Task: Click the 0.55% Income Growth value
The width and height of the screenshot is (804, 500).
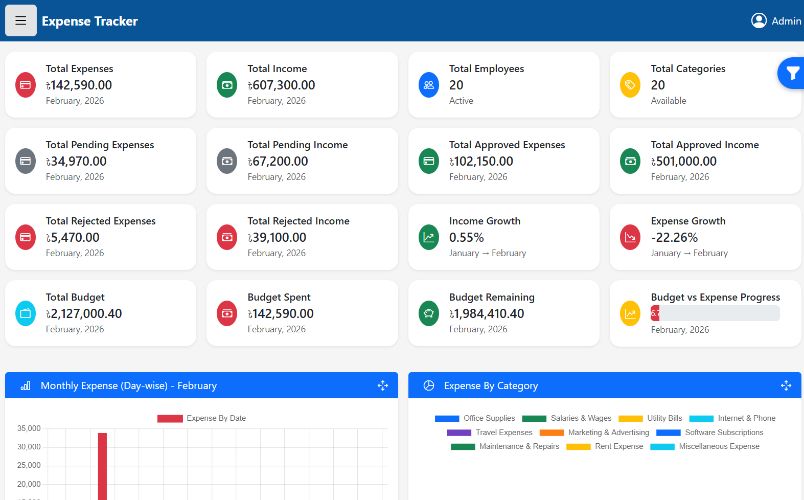Action: click(x=466, y=238)
